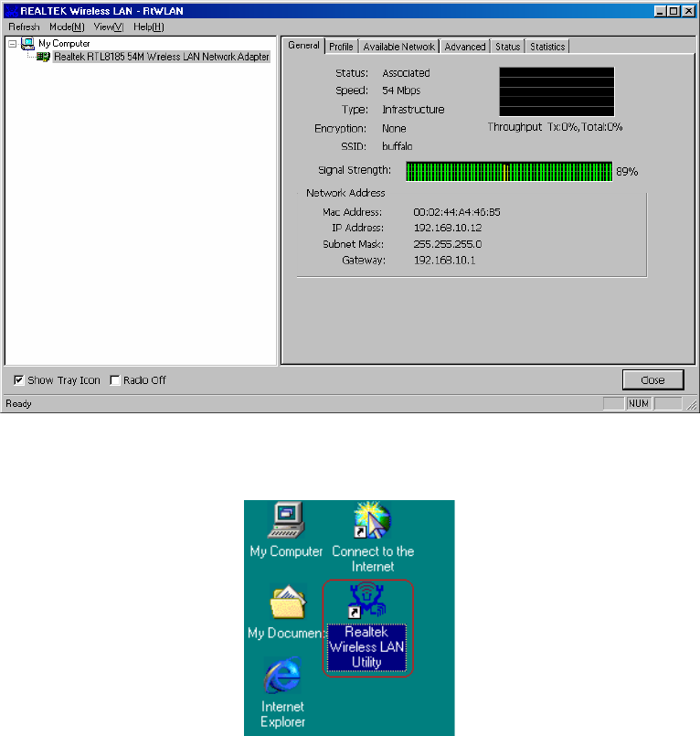This screenshot has width=700, height=736.
Task: Switch to the Statistics tab
Action: [547, 47]
